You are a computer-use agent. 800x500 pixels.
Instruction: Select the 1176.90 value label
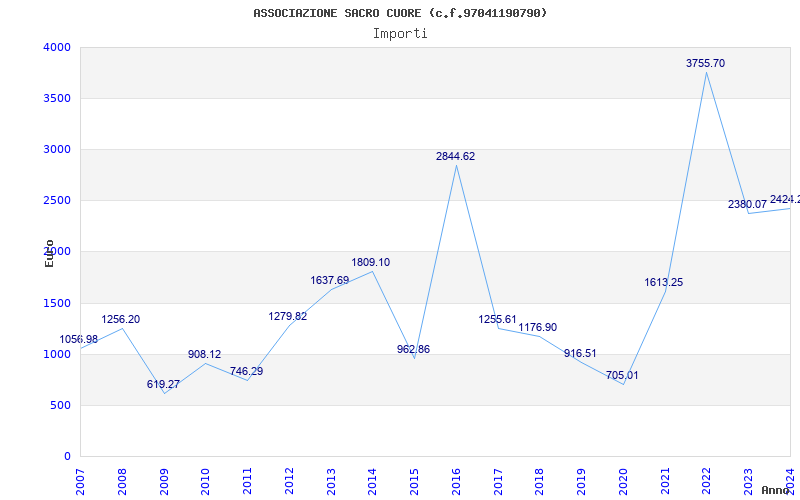pyautogui.click(x=538, y=328)
